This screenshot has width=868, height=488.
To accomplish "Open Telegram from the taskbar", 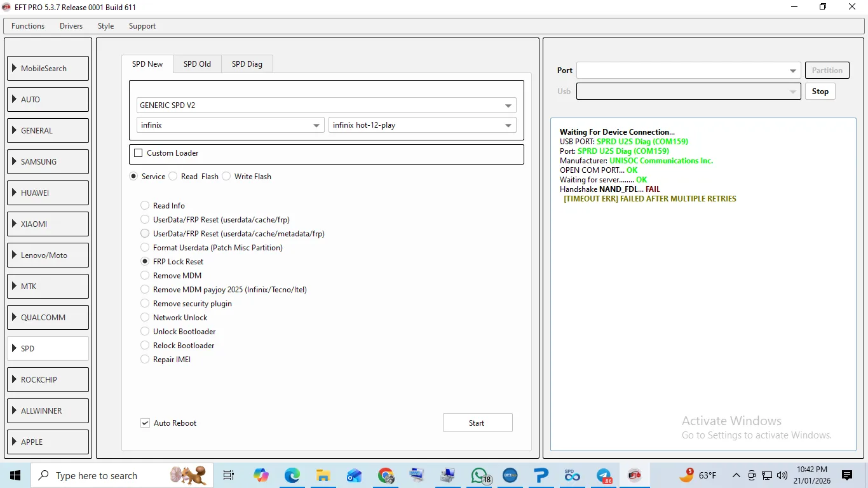I will pos(604,475).
